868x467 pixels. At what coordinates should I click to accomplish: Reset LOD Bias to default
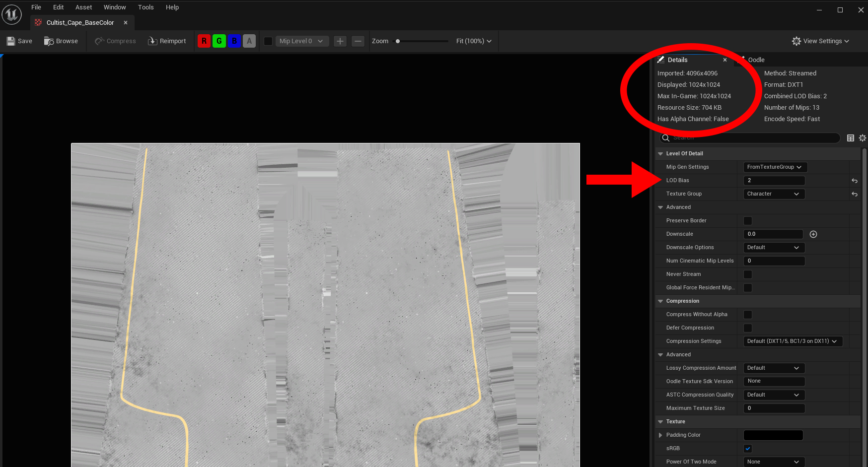click(855, 181)
